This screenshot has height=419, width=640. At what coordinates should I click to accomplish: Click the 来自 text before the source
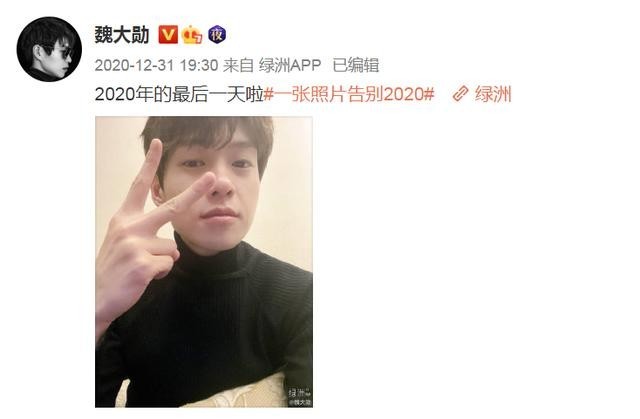click(238, 65)
